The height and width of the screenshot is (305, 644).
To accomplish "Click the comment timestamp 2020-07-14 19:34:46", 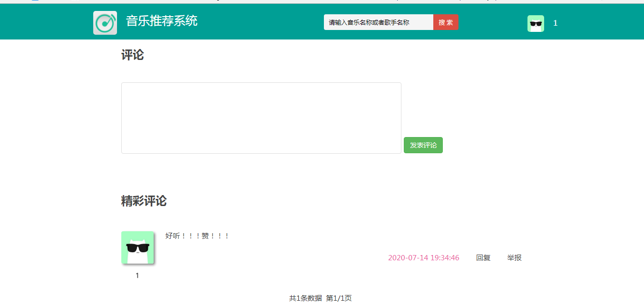I will (424, 257).
